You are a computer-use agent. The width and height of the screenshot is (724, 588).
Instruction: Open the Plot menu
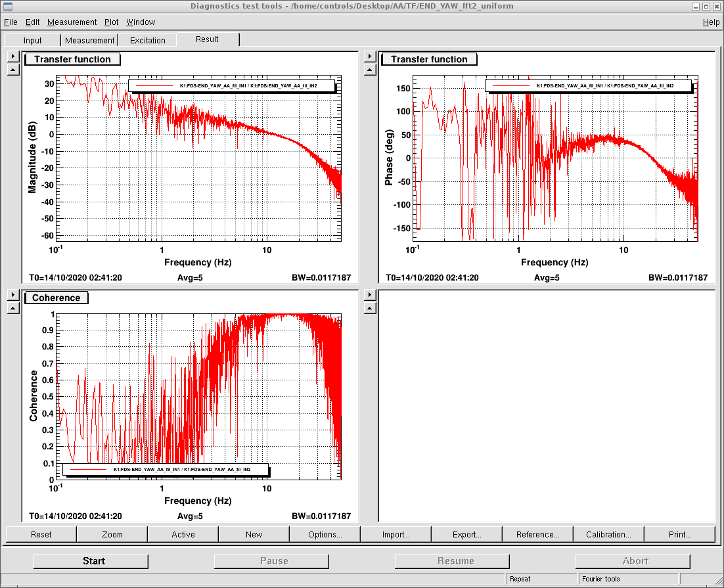[x=111, y=22]
